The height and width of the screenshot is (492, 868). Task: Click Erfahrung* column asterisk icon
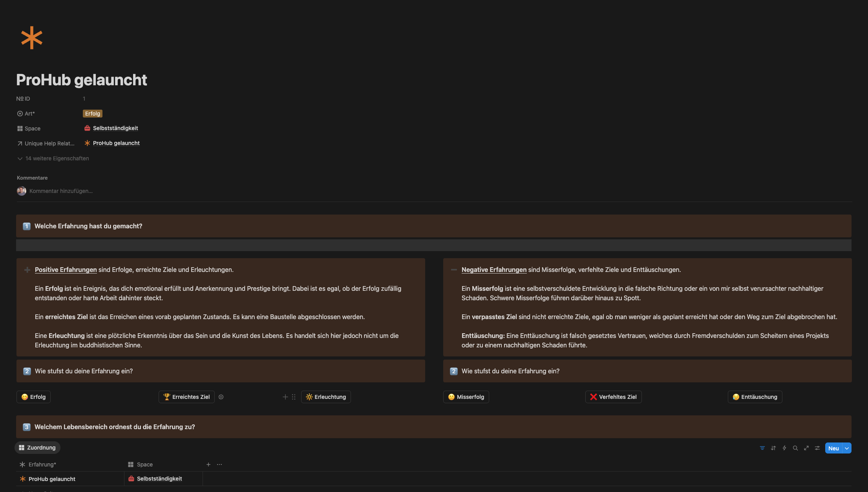(22, 464)
